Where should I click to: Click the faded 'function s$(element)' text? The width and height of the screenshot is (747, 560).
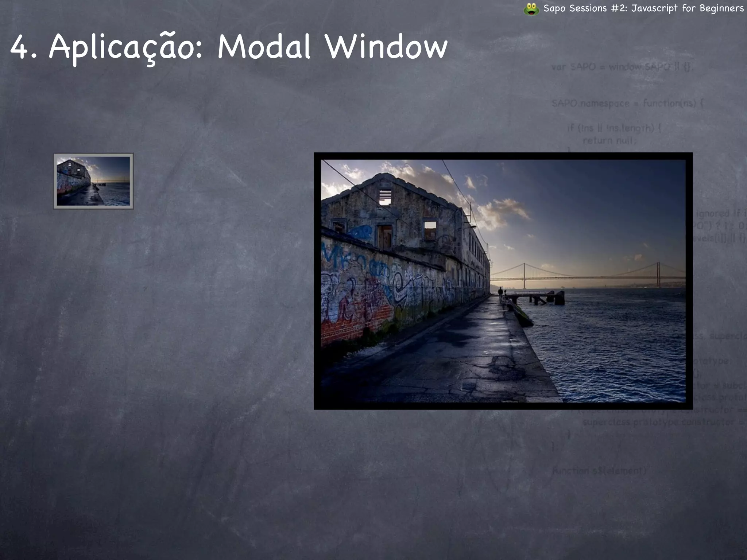599,471
